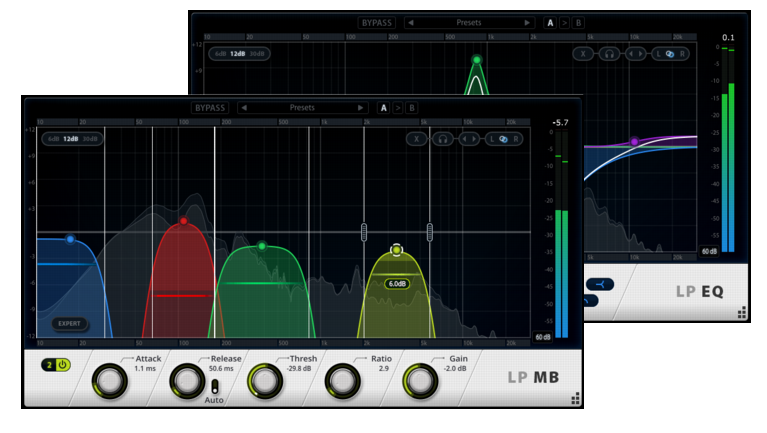The image size is (767, 433).
Task: Select the red band node in LP MB
Action: (183, 221)
